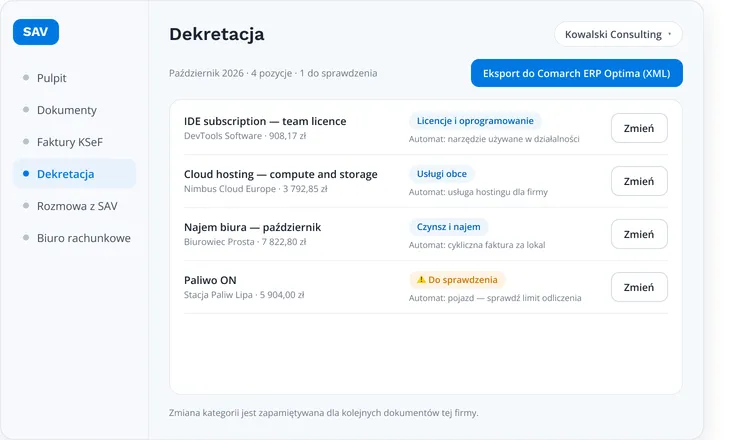Click the Do sprawdzenia warning tag

point(457,280)
